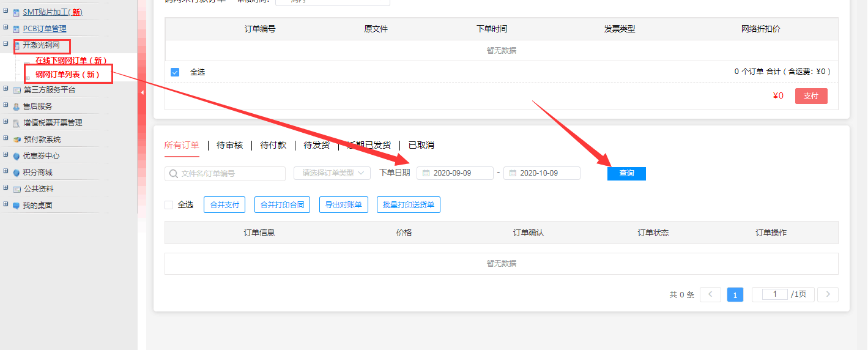868x350 pixels.
Task: Check the 全选 checkbox beside 合并支付
Action: [x=169, y=205]
